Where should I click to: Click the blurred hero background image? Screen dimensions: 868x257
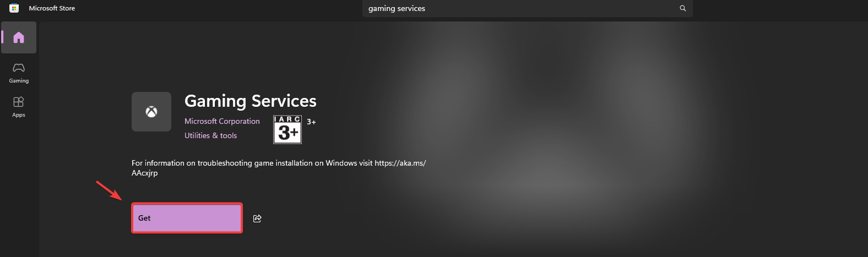point(606,138)
